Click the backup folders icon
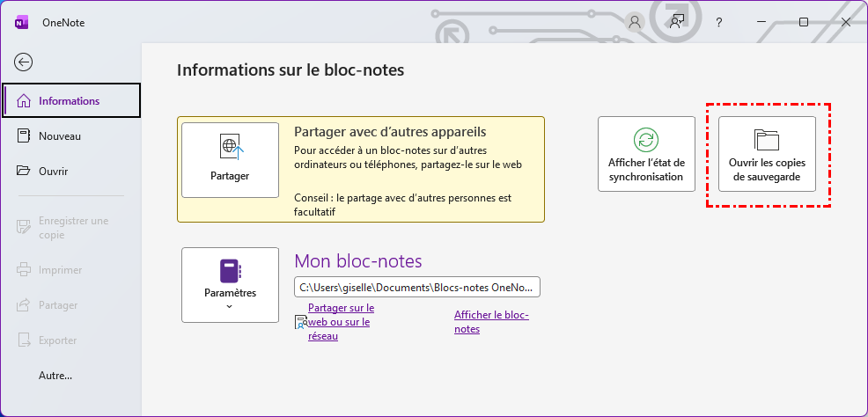Image resolution: width=868 pixels, height=417 pixels. (767, 139)
